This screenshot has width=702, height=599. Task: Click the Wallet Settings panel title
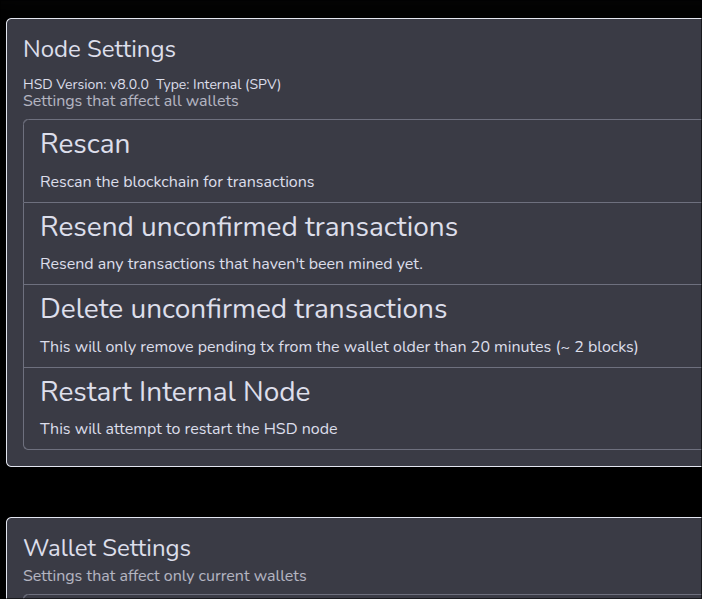pos(106,548)
